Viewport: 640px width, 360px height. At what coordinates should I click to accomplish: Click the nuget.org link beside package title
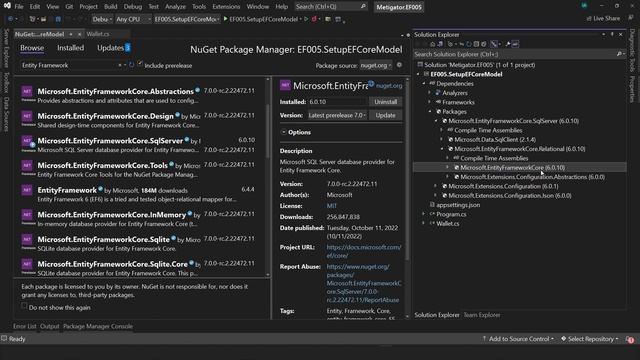389,86
